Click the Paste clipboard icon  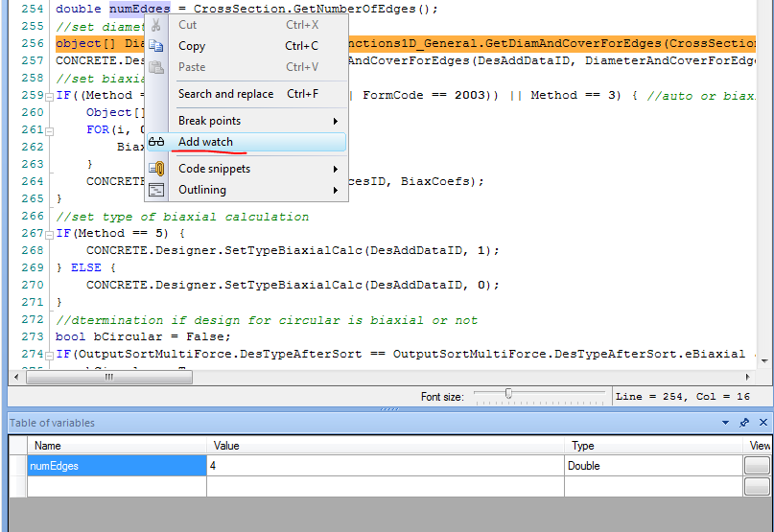[156, 67]
